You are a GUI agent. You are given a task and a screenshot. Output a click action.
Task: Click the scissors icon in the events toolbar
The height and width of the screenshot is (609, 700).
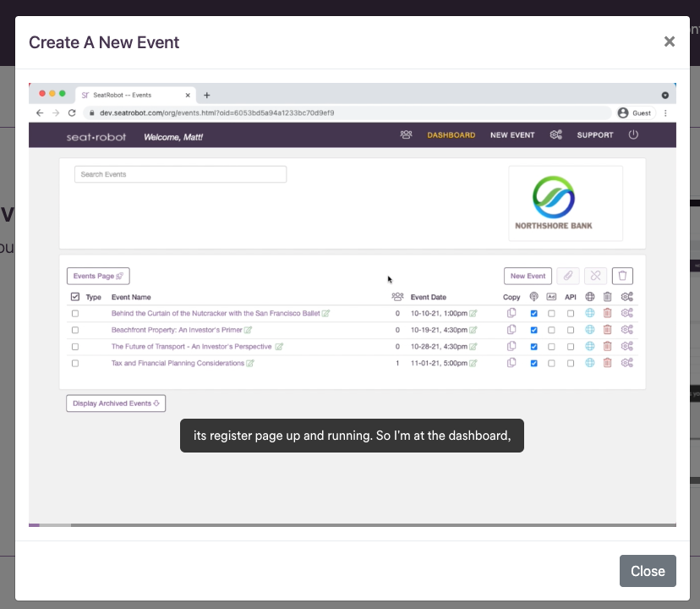(x=595, y=276)
